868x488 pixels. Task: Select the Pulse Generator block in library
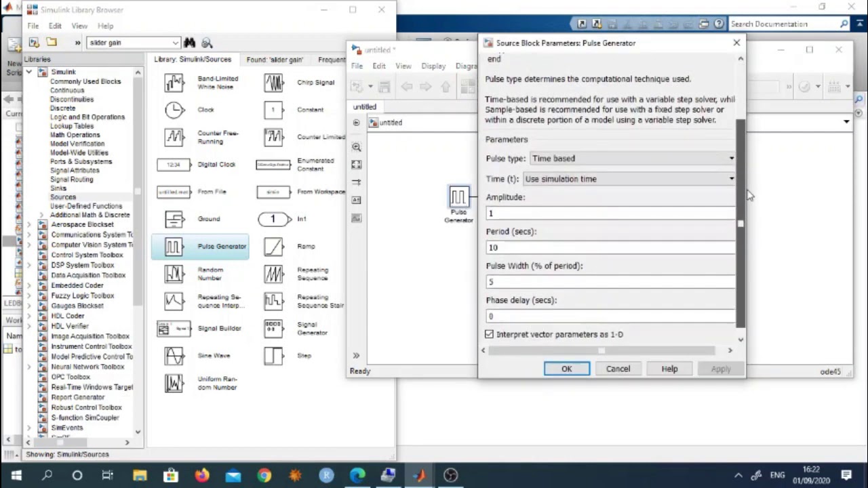click(x=200, y=247)
